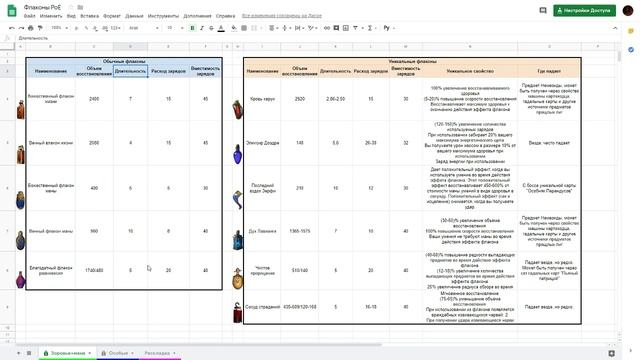
Task: Open the Arial font dropdown
Action: (x=143, y=28)
